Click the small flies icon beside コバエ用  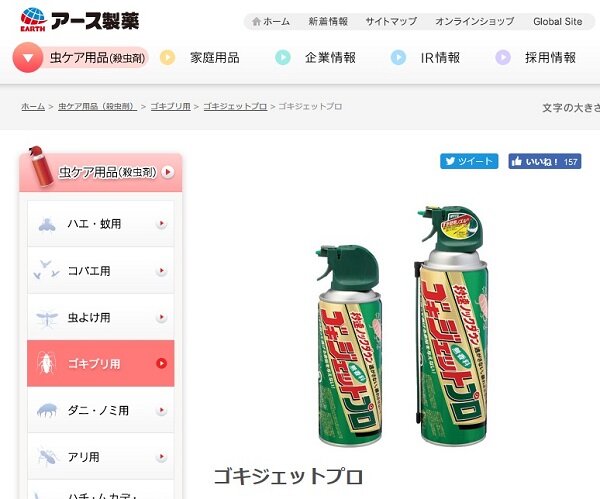pos(46,270)
